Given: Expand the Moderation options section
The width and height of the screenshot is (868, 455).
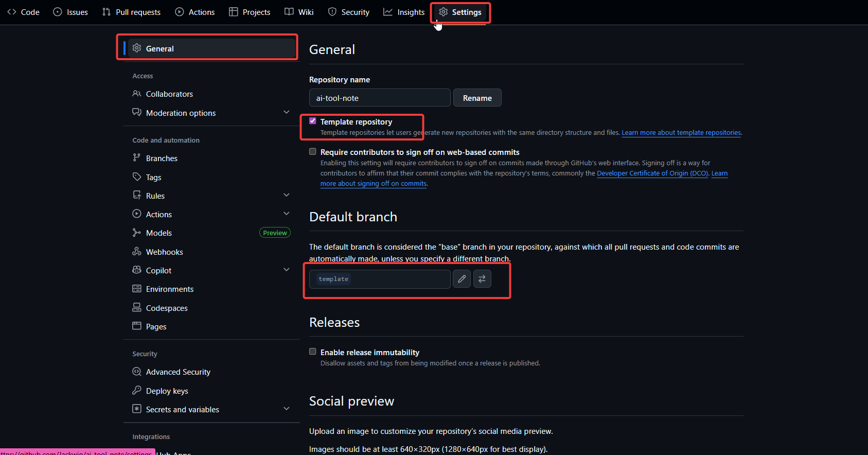Looking at the screenshot, I should tap(287, 112).
